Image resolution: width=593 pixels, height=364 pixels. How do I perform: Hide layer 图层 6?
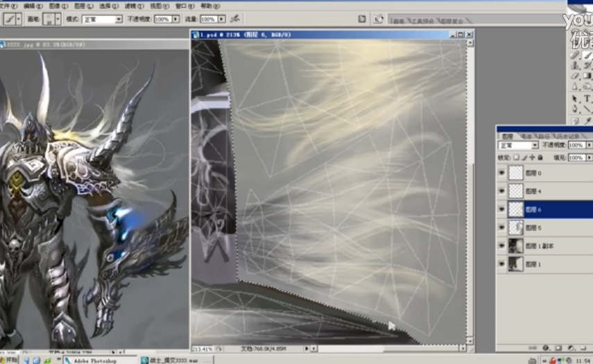[x=501, y=209]
